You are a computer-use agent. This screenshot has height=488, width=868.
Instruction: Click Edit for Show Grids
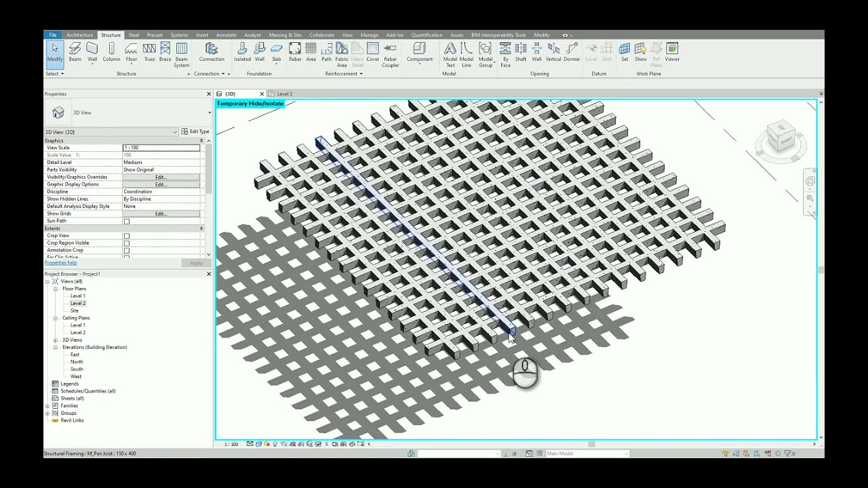161,213
